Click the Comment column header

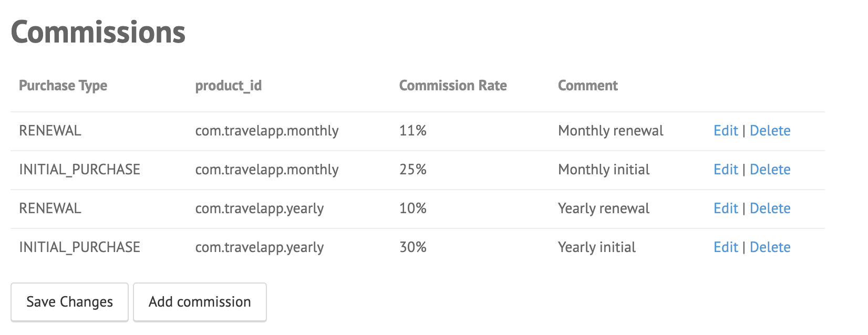588,86
